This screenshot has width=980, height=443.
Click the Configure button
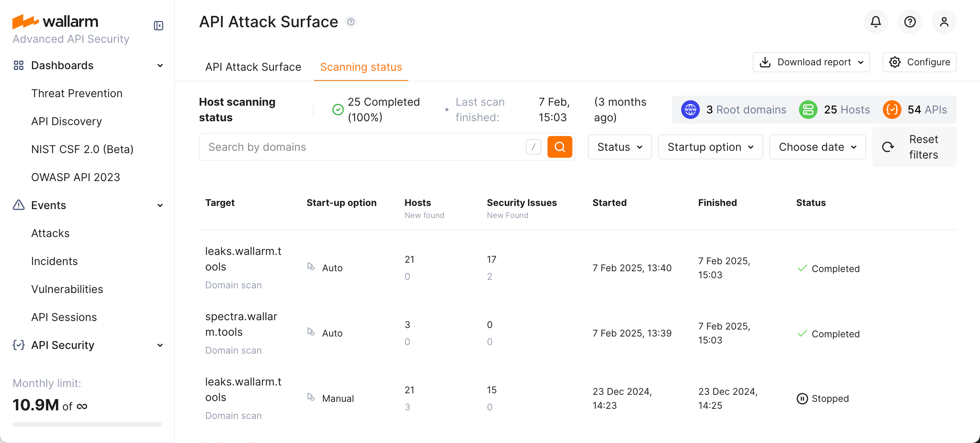coord(919,62)
